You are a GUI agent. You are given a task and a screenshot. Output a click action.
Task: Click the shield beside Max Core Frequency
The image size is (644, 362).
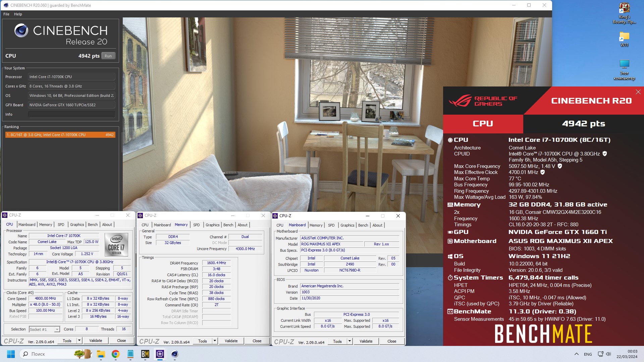(x=560, y=166)
